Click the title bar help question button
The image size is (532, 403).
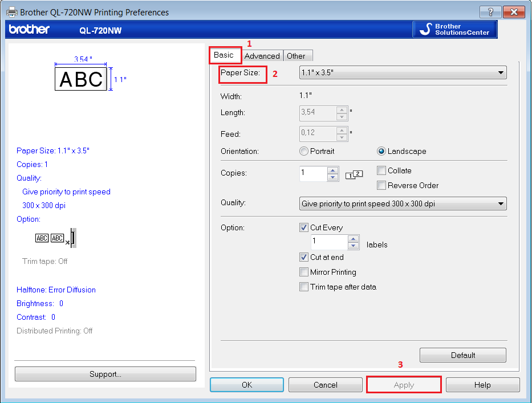490,12
